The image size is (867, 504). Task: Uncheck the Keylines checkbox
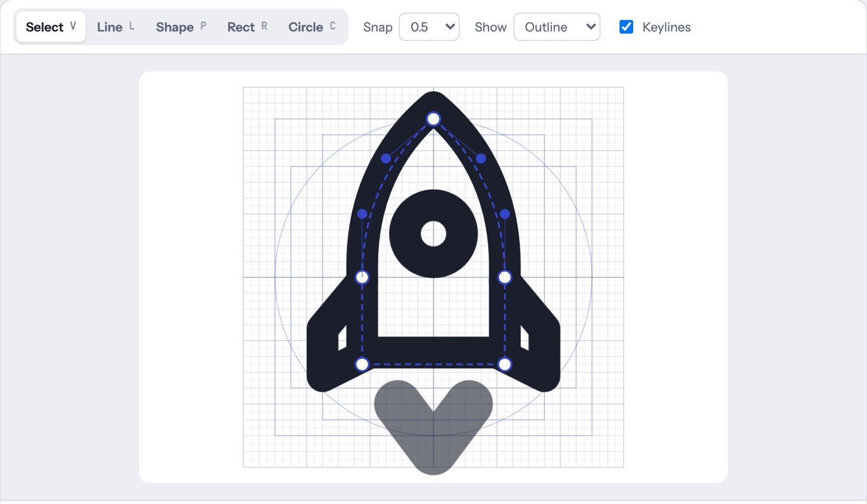tap(626, 27)
